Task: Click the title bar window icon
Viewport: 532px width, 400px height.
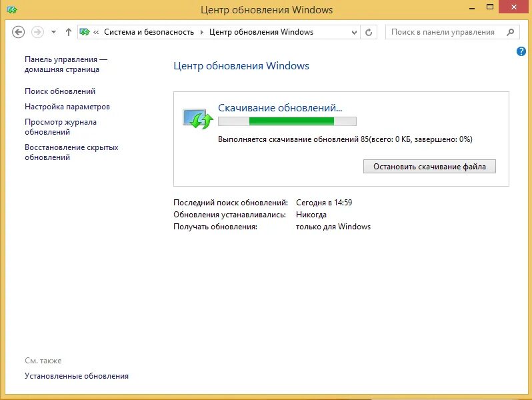Action: coord(12,10)
